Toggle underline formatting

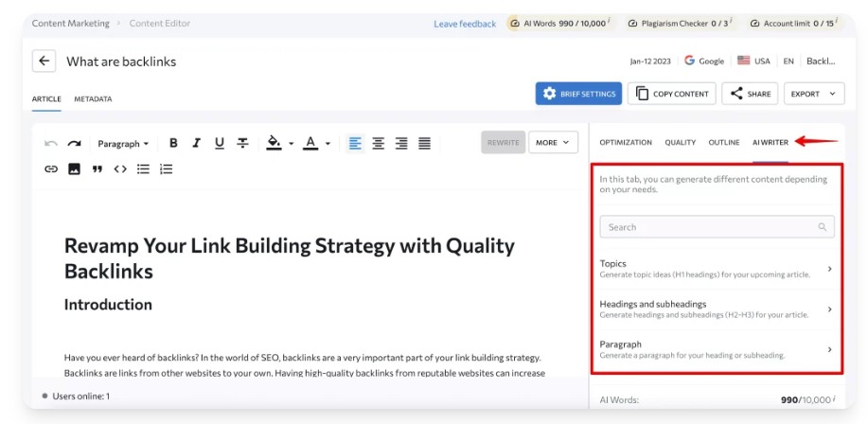pos(220,143)
